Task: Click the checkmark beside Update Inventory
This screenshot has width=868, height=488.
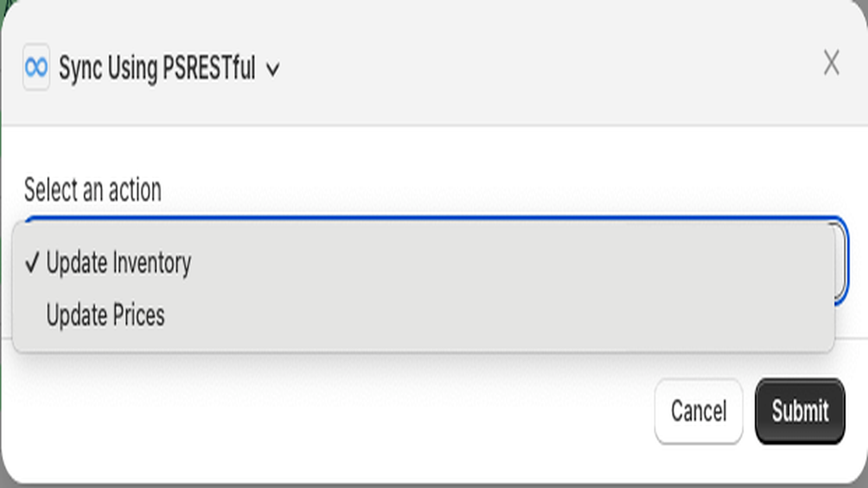Action: pos(33,263)
